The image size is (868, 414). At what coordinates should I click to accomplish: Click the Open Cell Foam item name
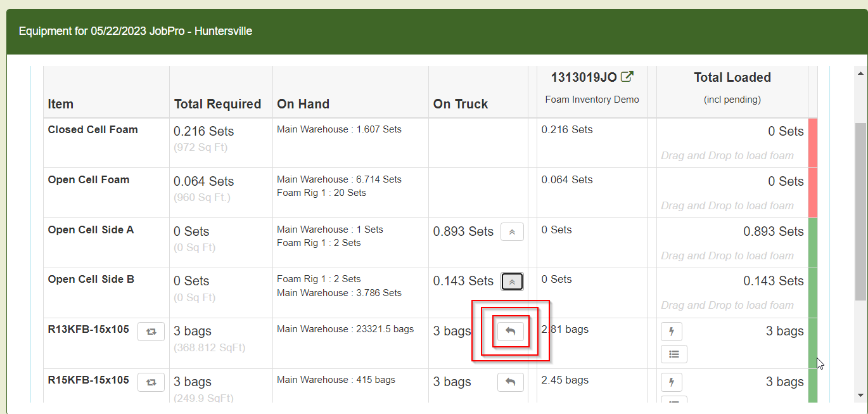pos(89,180)
